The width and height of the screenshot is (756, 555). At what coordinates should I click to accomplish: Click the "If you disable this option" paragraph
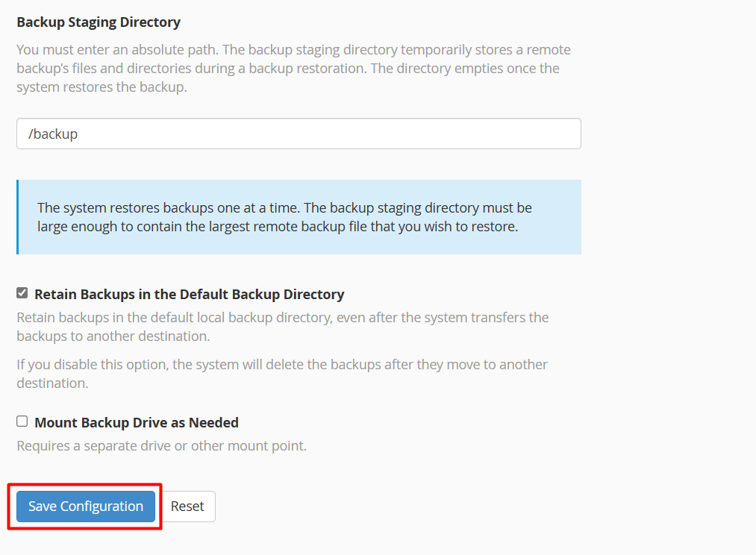(282, 365)
